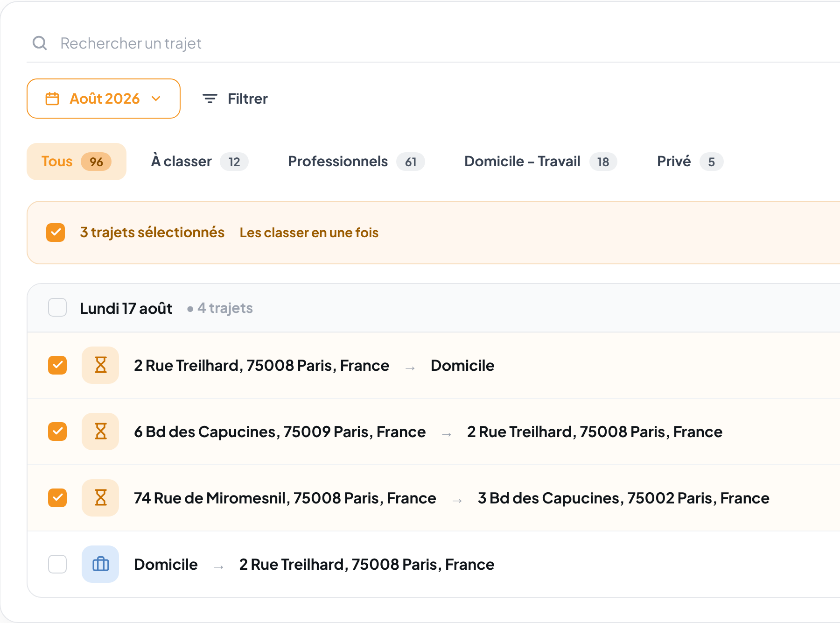Click the Filtrer button
Image resolution: width=840 pixels, height=623 pixels.
[235, 99]
